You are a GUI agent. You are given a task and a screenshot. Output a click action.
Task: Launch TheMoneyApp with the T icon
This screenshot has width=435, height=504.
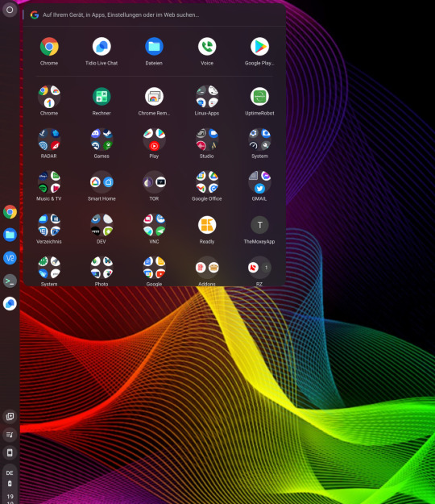pyautogui.click(x=259, y=225)
